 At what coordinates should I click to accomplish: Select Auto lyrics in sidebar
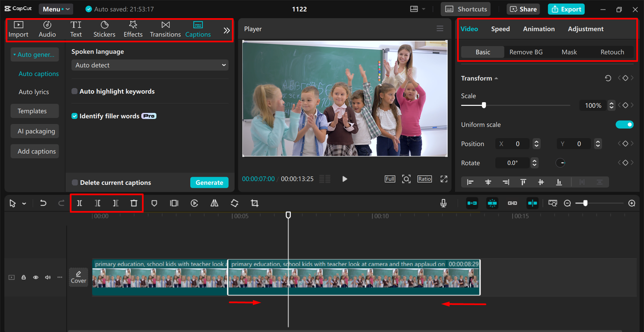pos(34,92)
